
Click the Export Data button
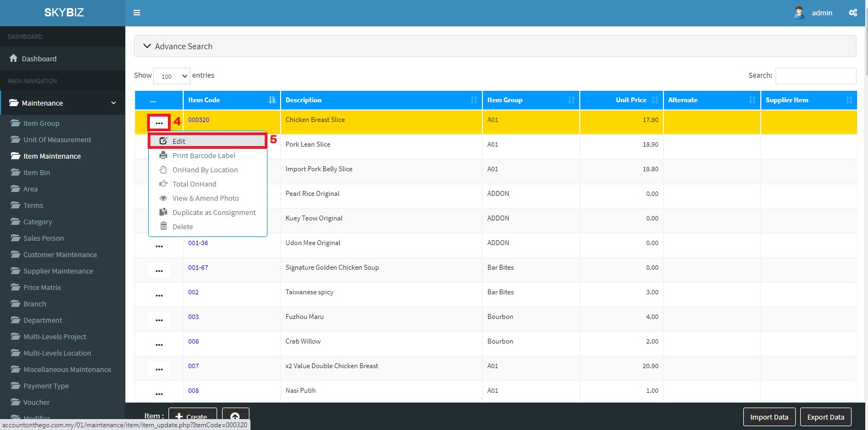(x=825, y=417)
